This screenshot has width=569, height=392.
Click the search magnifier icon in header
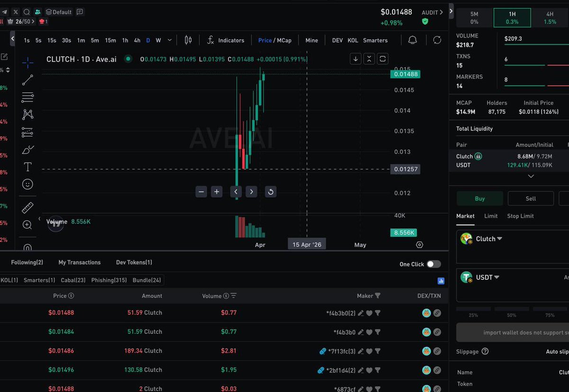point(27,12)
